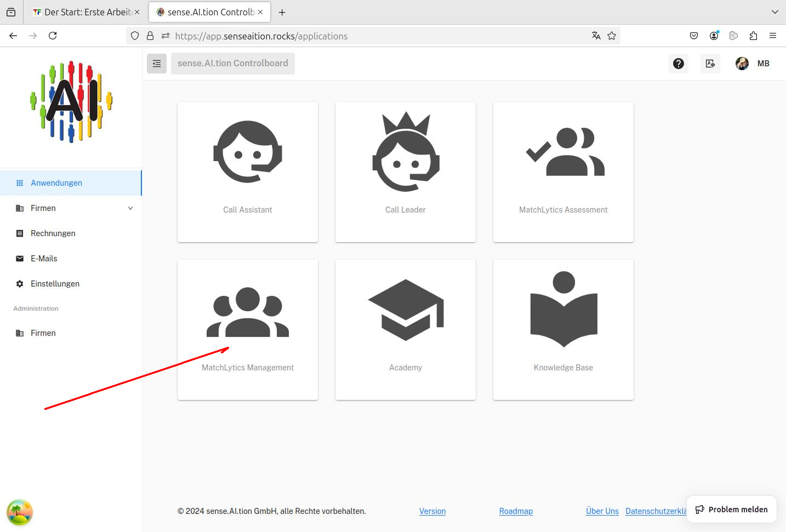Screen dimensions: 786x532
Task: Open help question mark icon
Action: point(679,64)
